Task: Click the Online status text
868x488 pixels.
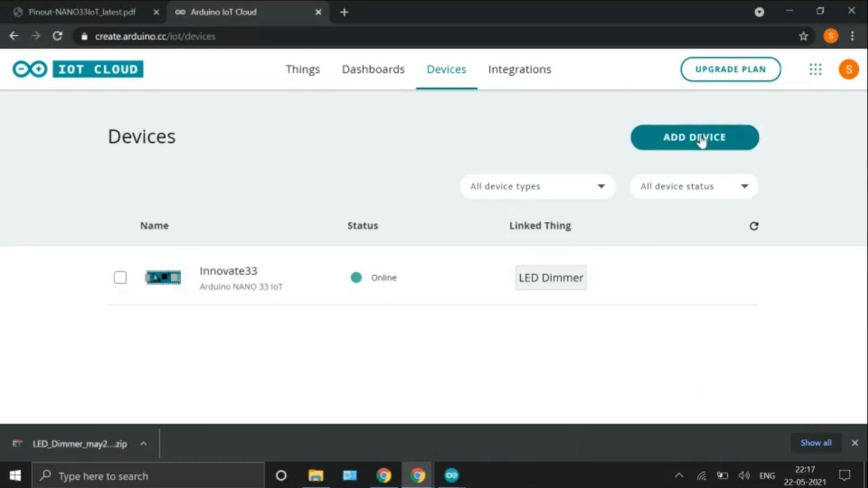Action: 384,278
